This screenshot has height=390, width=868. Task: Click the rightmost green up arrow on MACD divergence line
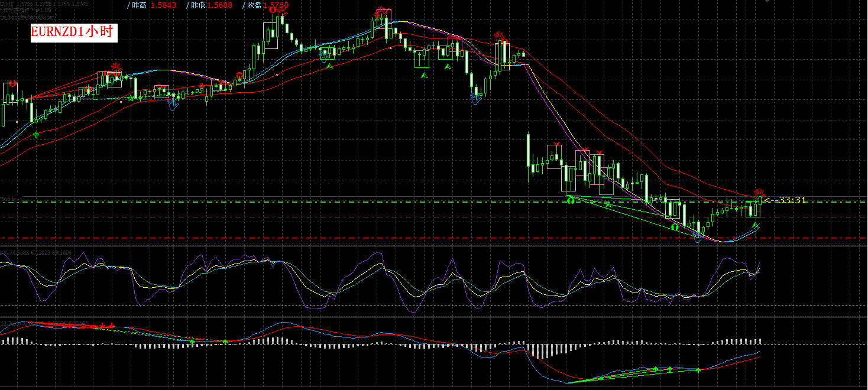coord(698,370)
